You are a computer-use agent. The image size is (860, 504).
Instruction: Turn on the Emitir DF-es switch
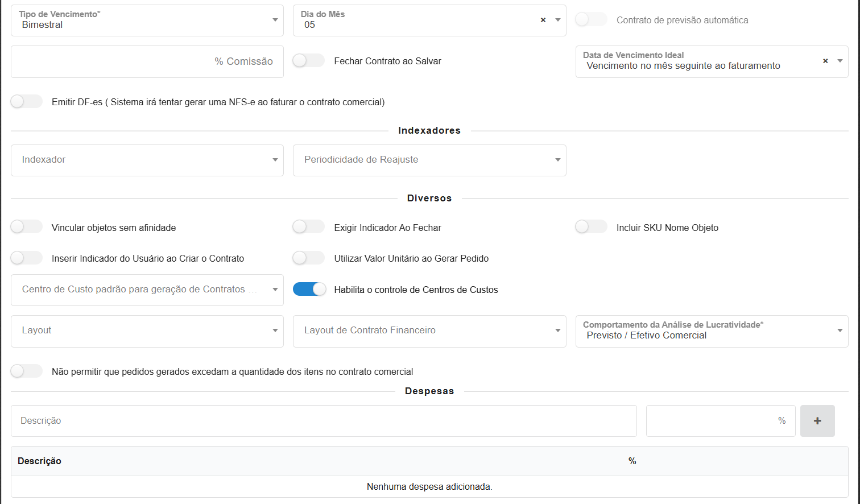pyautogui.click(x=27, y=101)
